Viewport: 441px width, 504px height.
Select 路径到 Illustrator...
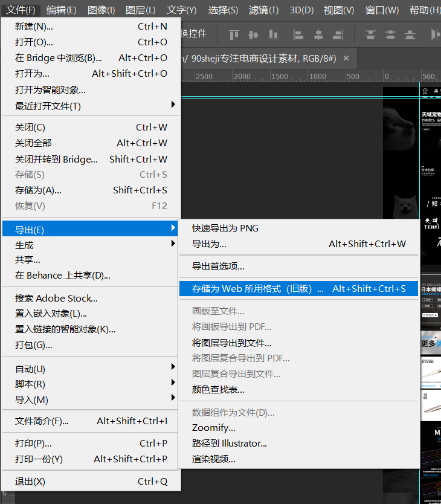(x=298, y=444)
